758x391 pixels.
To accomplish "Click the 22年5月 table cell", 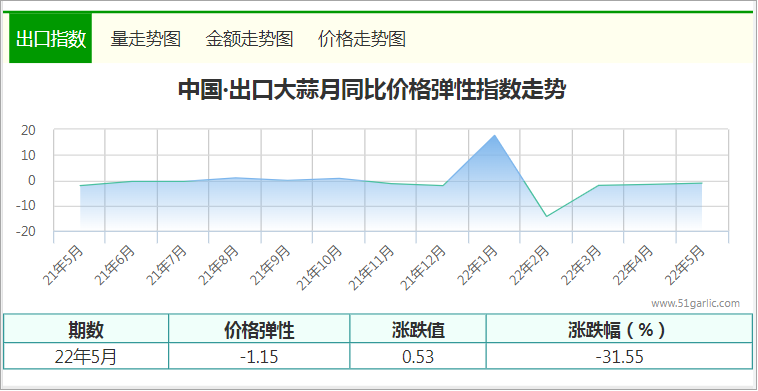I will 86,357.
